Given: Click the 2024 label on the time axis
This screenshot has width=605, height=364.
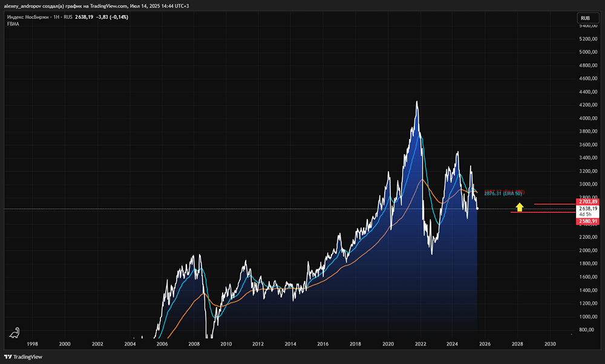Looking at the screenshot, I should pyautogui.click(x=452, y=344).
